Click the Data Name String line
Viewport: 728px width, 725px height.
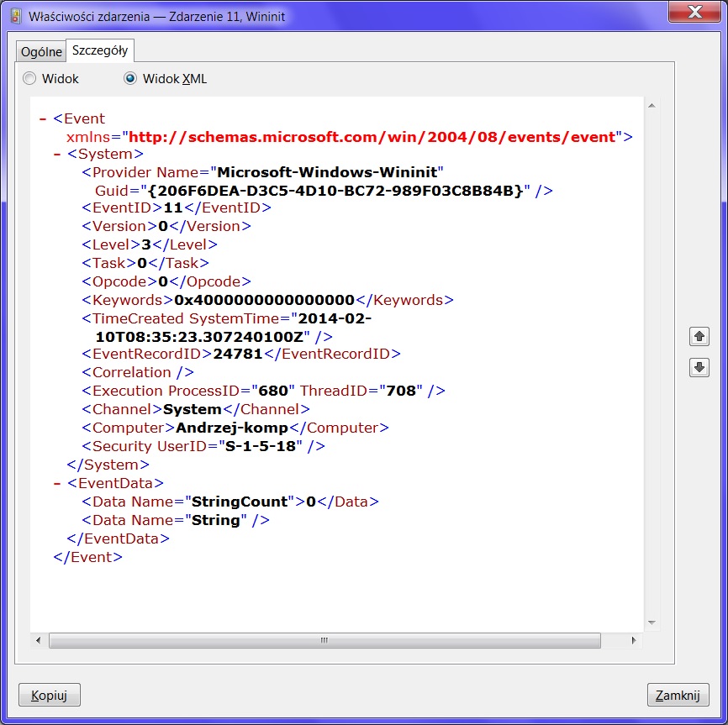click(x=176, y=521)
